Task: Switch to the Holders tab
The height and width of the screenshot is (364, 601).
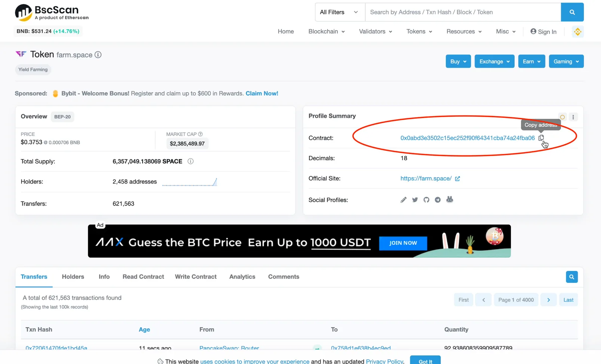Action: (x=73, y=277)
